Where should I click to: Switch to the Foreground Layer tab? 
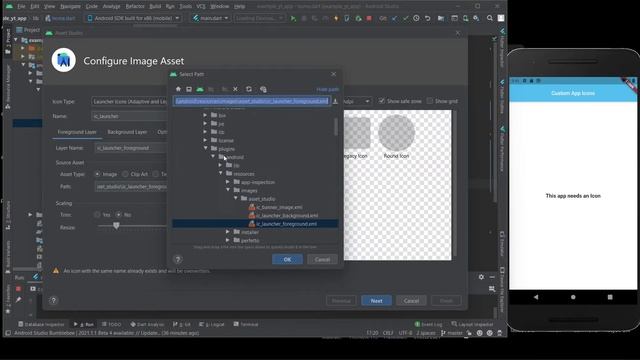click(x=77, y=132)
